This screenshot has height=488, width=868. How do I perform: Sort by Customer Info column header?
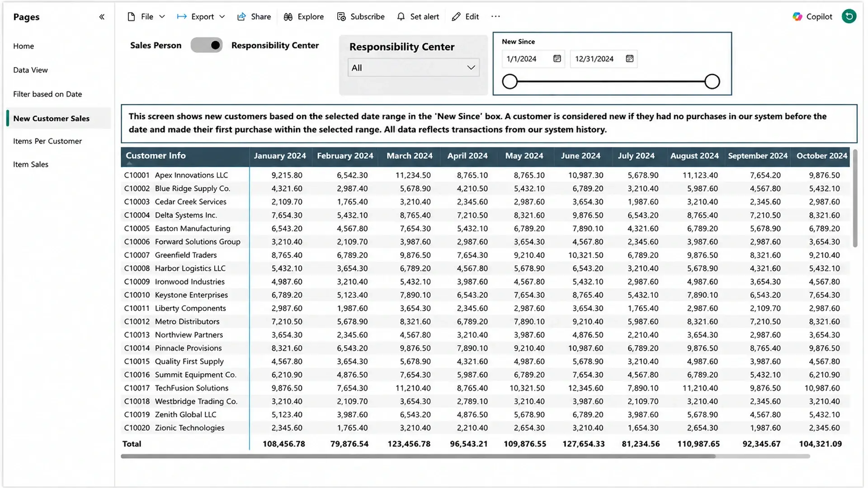click(x=156, y=155)
